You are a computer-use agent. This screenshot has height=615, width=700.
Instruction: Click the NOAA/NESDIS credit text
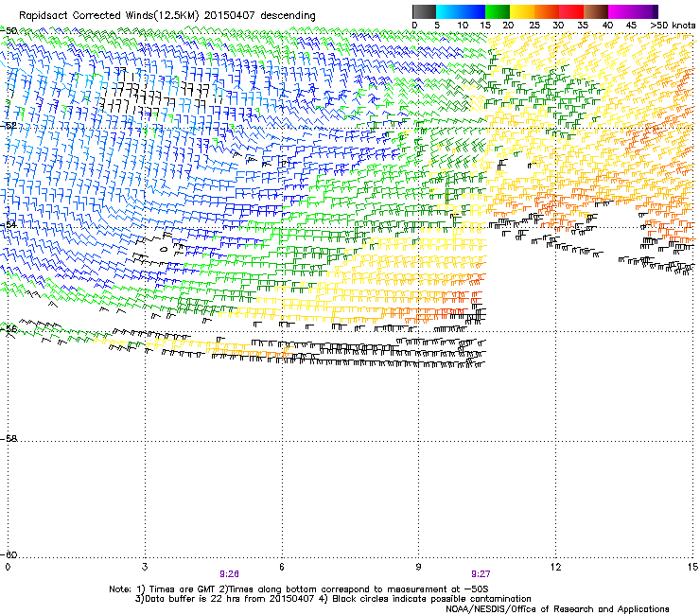coord(557,608)
